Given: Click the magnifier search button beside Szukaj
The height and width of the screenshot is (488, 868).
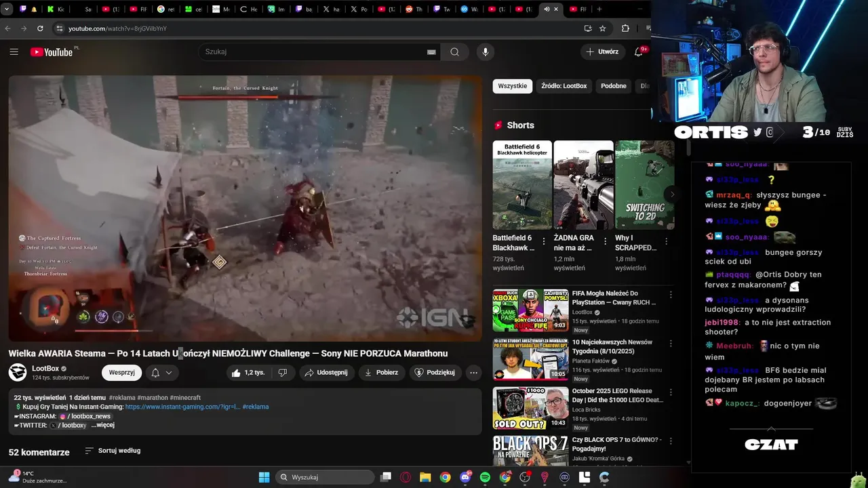Looking at the screenshot, I should [x=454, y=52].
